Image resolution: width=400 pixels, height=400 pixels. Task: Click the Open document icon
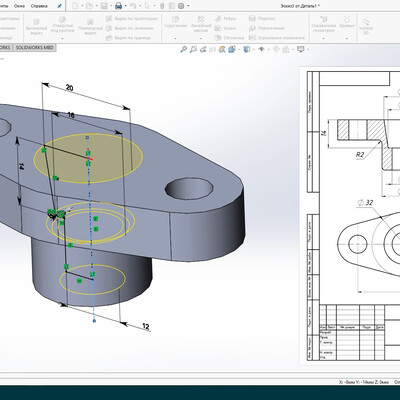(x=89, y=6)
